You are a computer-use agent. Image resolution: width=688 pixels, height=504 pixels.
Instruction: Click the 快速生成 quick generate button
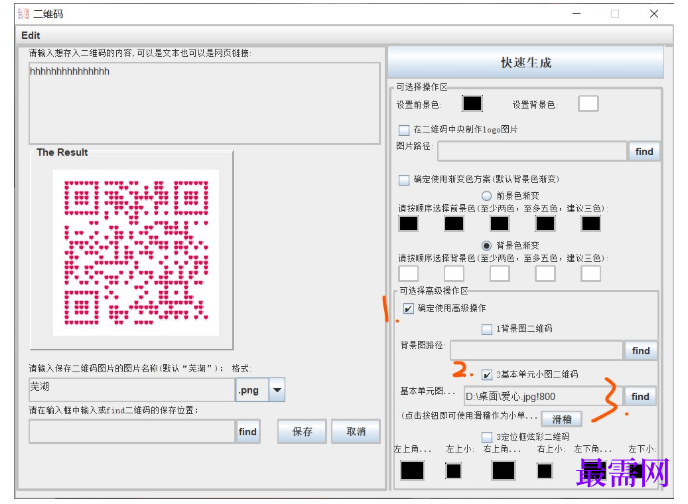pos(526,62)
